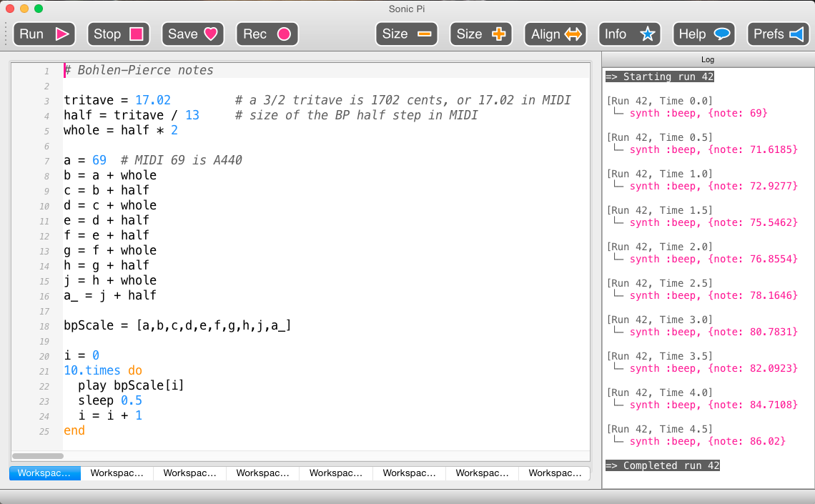Screen dimensions: 815x504
Task: Click the editor's horizontal scrollbar thumb
Action: [x=38, y=456]
